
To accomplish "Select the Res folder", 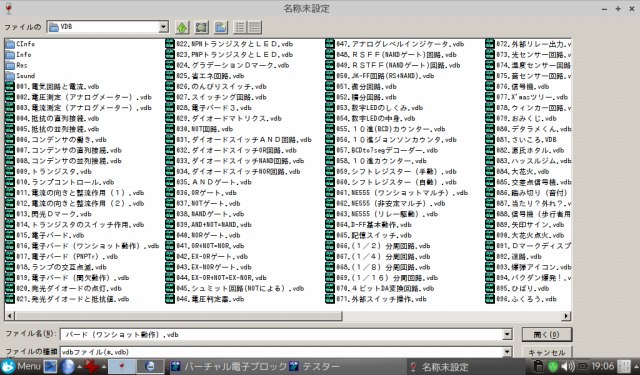I will 17,65.
